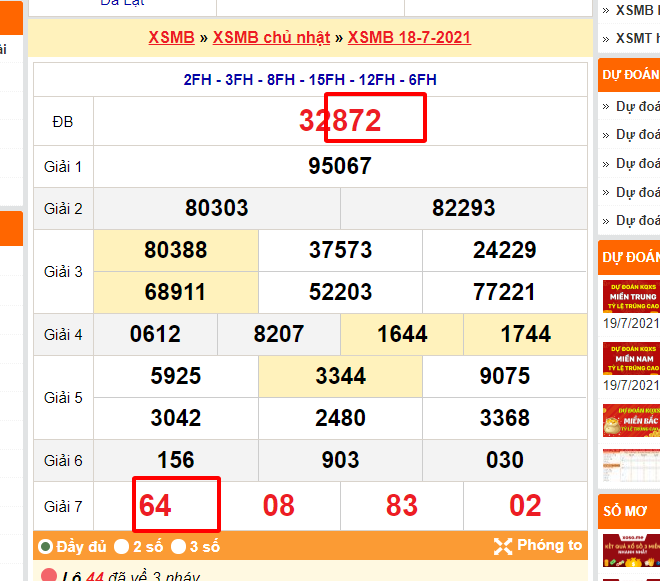The height and width of the screenshot is (581, 660).
Task: Open the Miền Trung prediction thumbnail
Action: (630, 296)
